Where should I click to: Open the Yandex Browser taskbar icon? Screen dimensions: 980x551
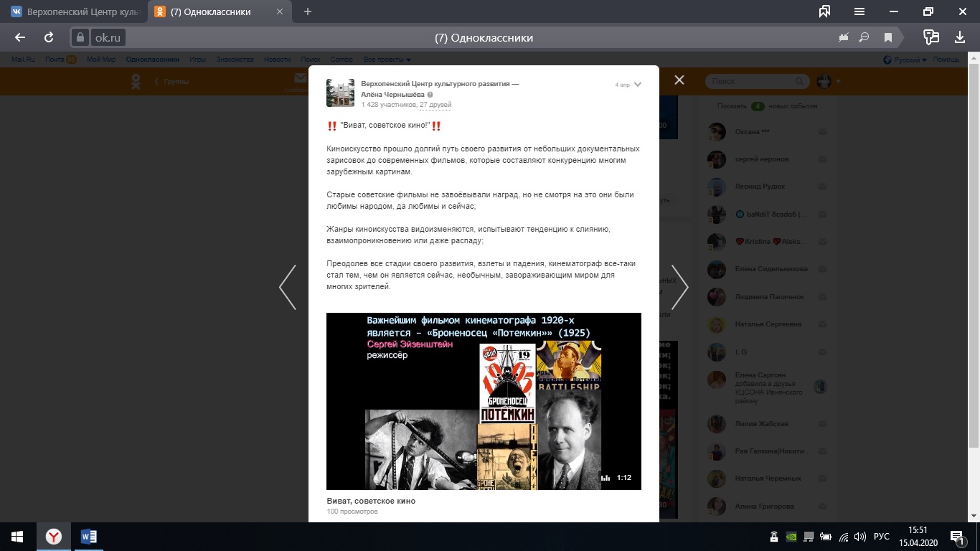(54, 537)
